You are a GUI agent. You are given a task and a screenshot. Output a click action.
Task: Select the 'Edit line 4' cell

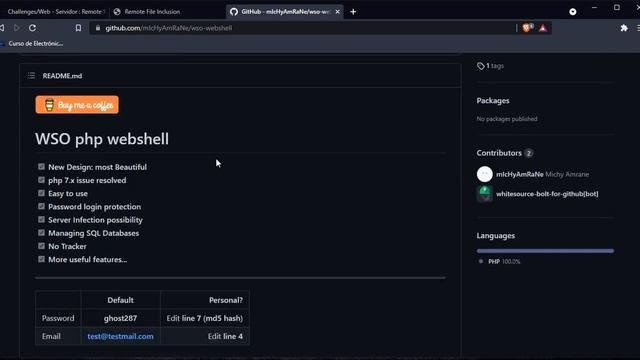pos(204,336)
